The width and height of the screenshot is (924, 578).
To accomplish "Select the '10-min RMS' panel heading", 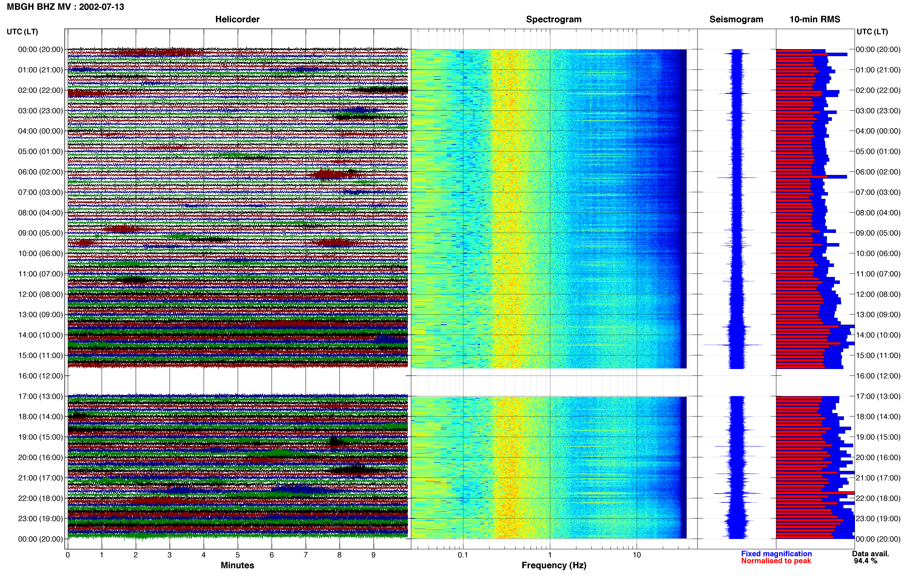I will pos(815,20).
